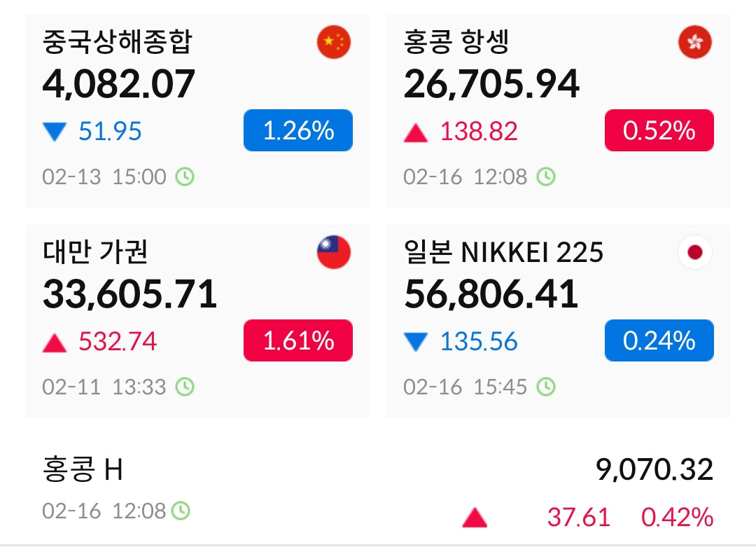Click blue down arrow beside 51.95

tap(55, 131)
